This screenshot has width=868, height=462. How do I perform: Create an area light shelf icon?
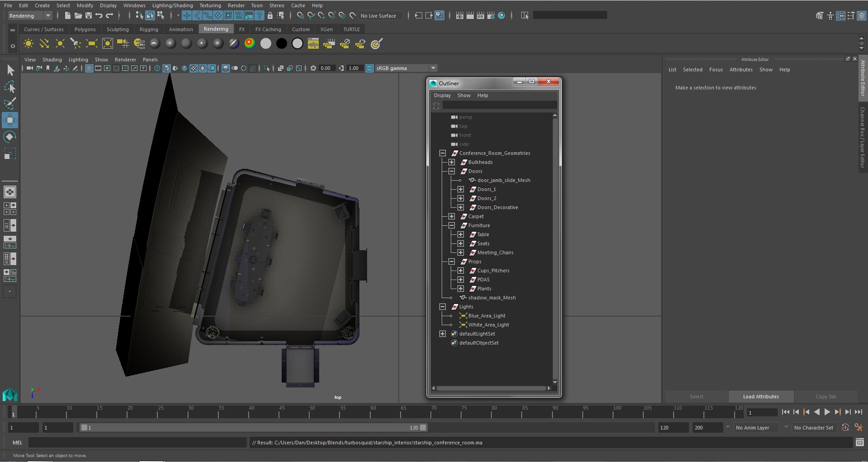click(91, 43)
